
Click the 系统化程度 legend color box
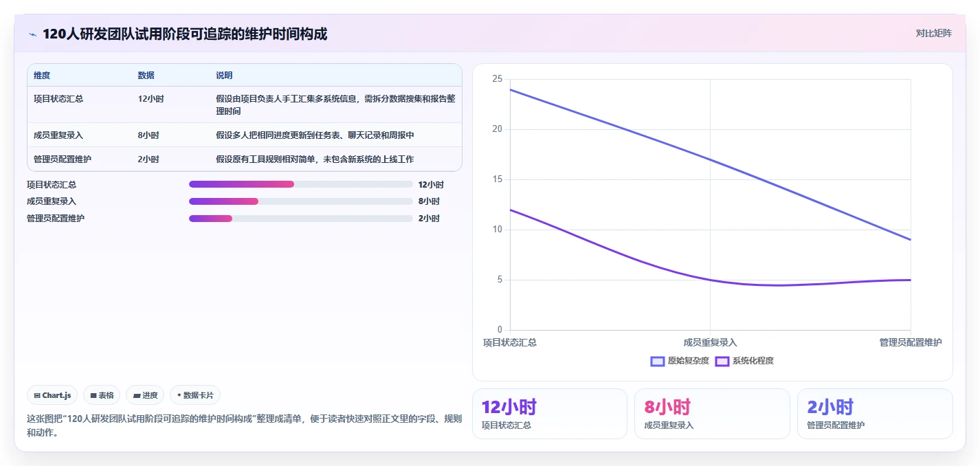(722, 361)
